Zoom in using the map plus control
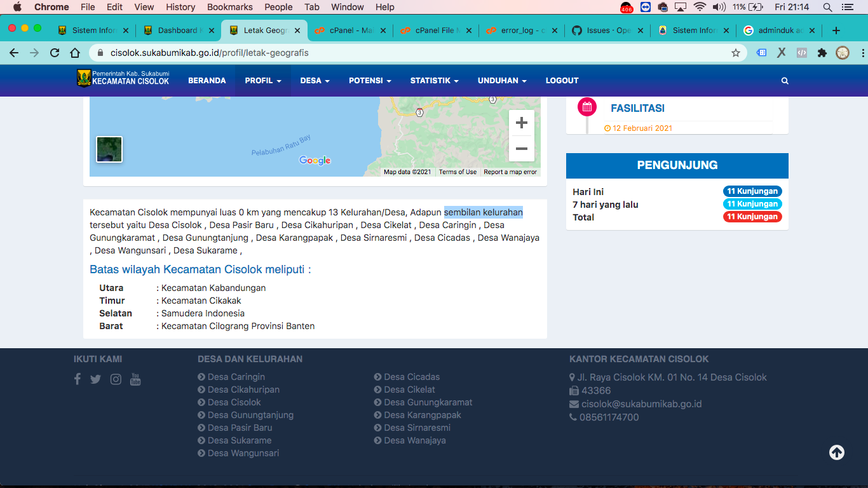 521,123
